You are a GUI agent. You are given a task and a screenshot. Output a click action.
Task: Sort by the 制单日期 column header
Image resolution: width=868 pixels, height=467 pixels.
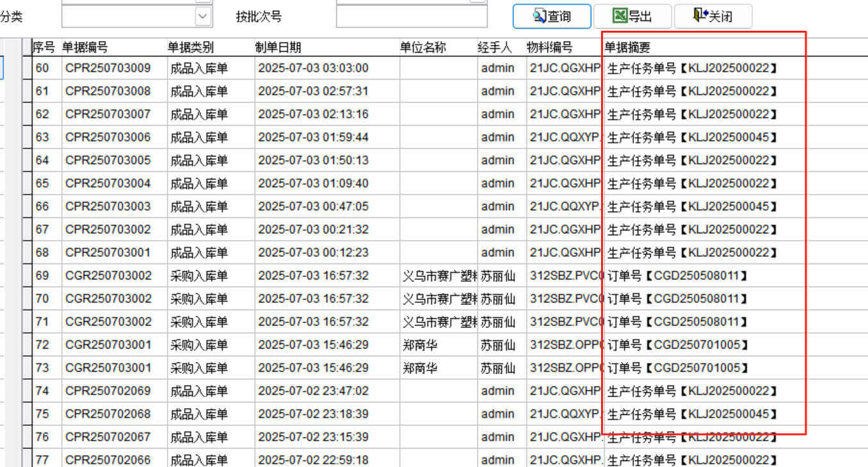pyautogui.click(x=278, y=47)
